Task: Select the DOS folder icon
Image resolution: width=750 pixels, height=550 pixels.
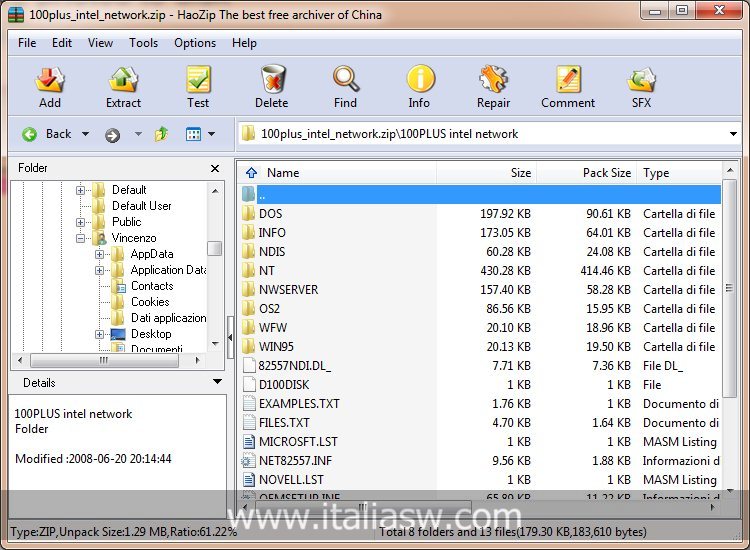Action: click(248, 213)
